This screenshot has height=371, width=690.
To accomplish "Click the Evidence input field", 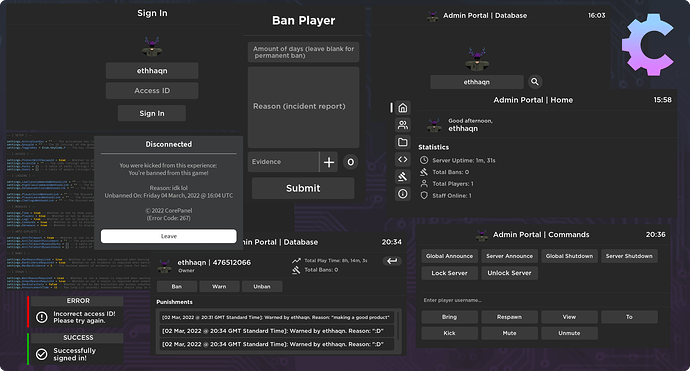I will pyautogui.click(x=283, y=162).
